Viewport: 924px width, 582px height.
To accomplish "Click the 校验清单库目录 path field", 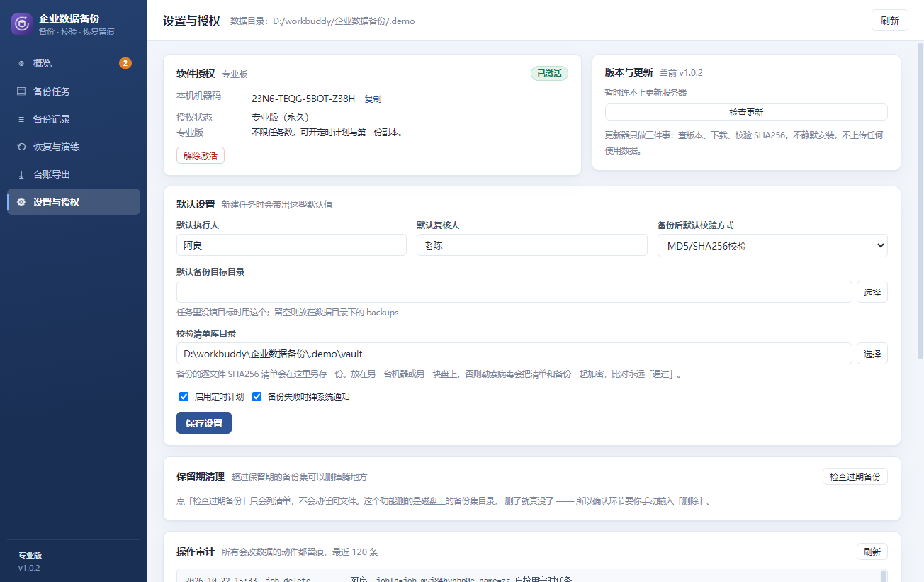I will (514, 353).
